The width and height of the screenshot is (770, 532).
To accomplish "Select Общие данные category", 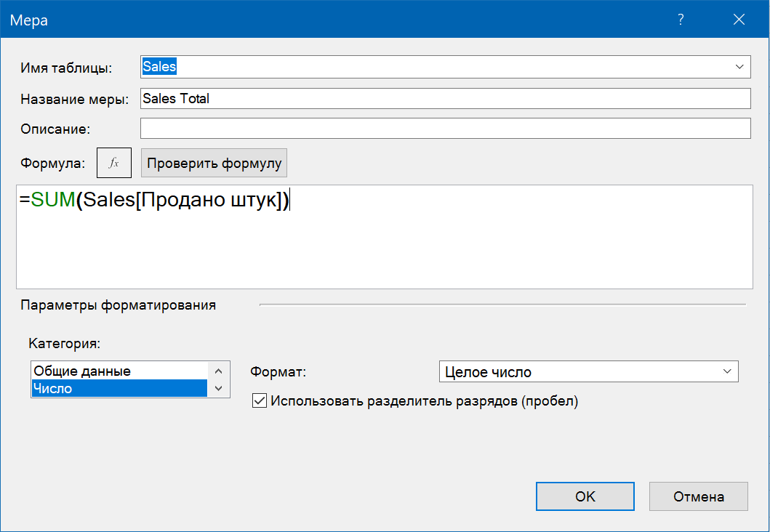I will (119, 371).
